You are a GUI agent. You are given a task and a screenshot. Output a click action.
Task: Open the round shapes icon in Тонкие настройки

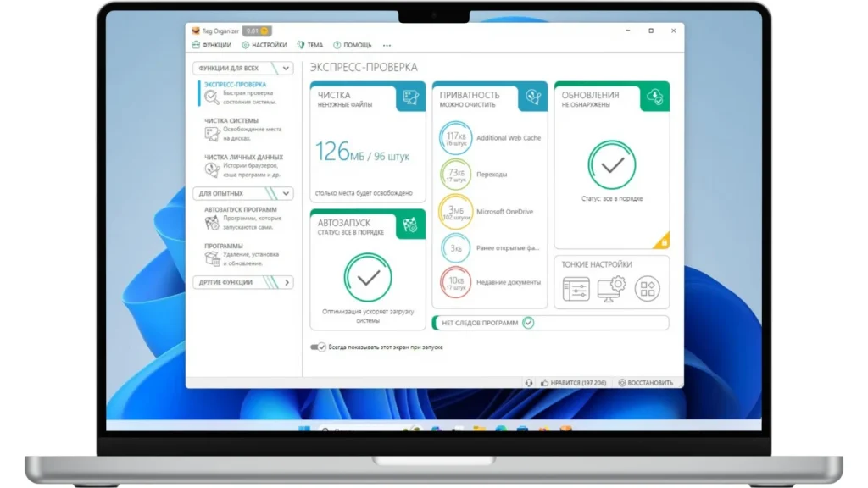647,289
